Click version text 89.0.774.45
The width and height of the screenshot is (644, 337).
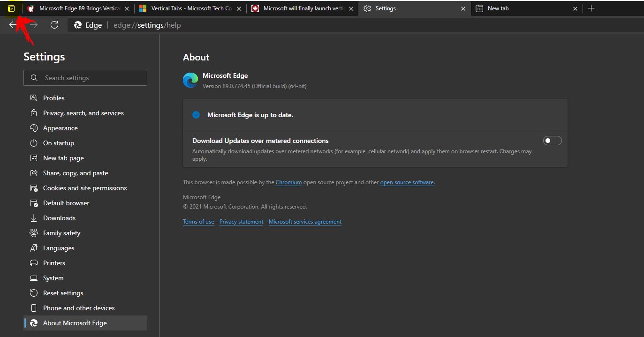tap(255, 86)
